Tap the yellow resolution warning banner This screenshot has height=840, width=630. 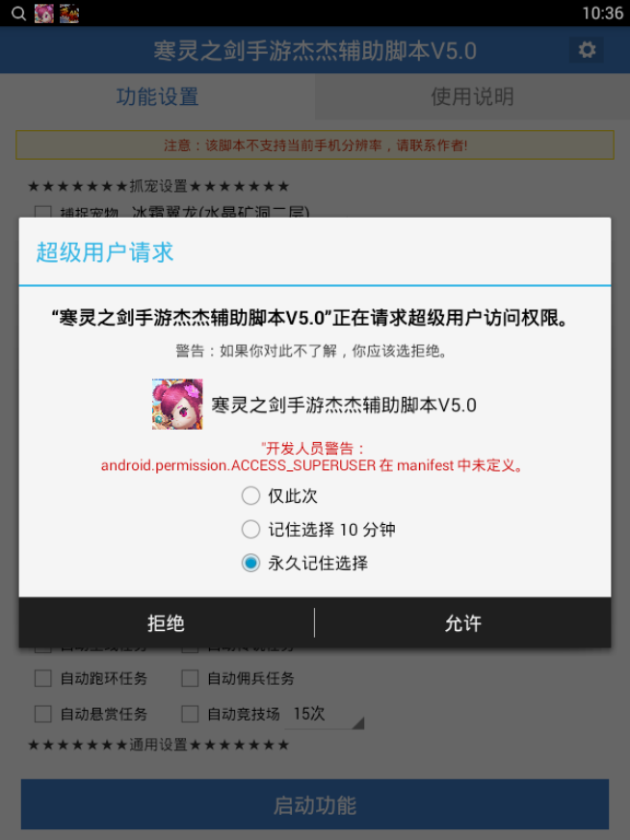tap(315, 145)
